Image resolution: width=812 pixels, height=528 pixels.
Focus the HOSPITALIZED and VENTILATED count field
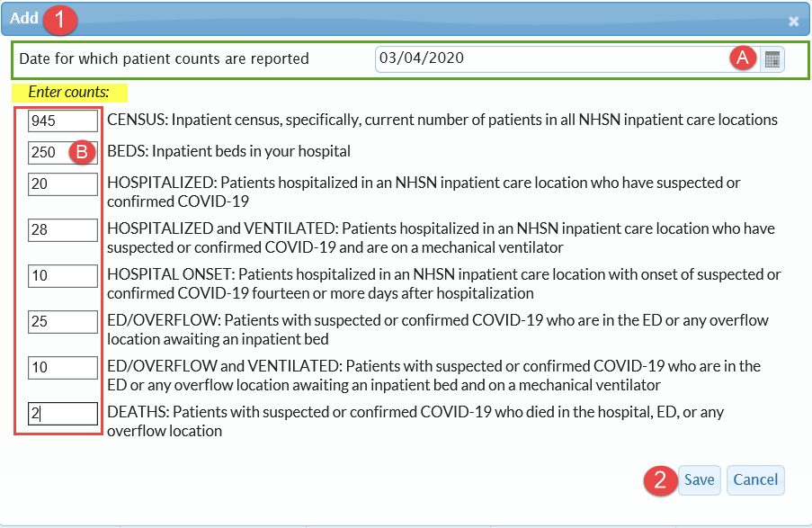tap(62, 230)
